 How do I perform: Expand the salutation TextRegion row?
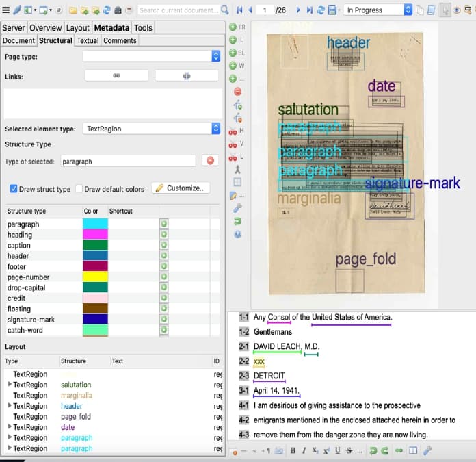tap(10, 384)
